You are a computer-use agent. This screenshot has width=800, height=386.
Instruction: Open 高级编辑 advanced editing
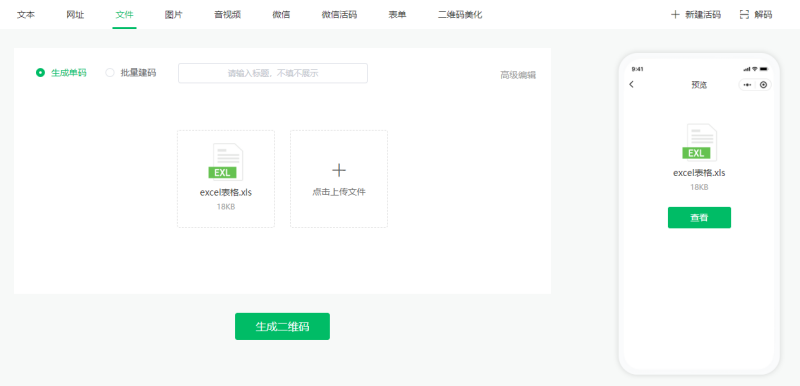coord(518,75)
